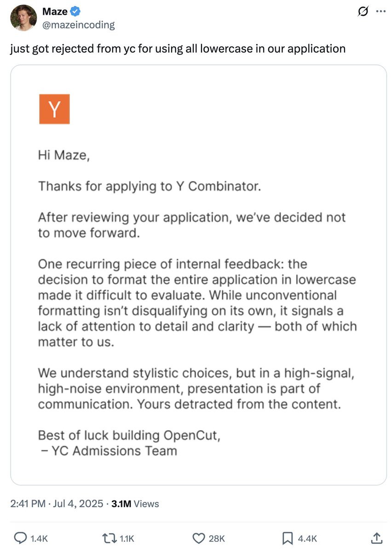
Task: Click the 2:41 PM timestamp
Action: (29, 504)
